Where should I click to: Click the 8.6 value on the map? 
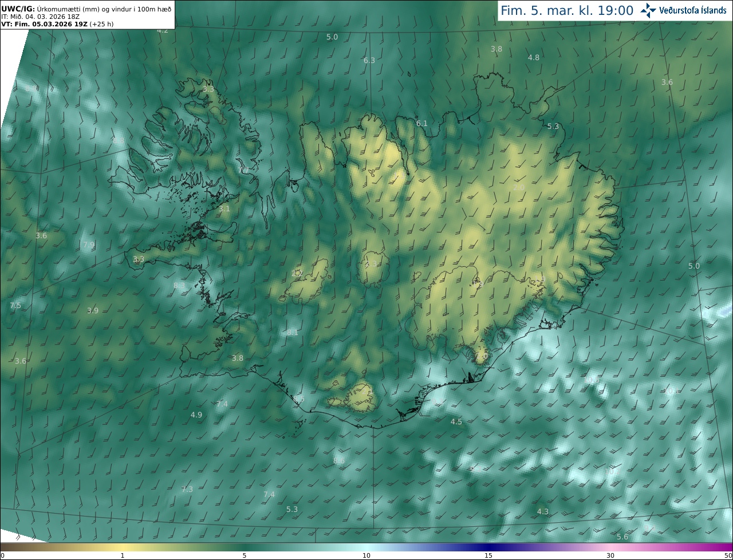coord(339,461)
